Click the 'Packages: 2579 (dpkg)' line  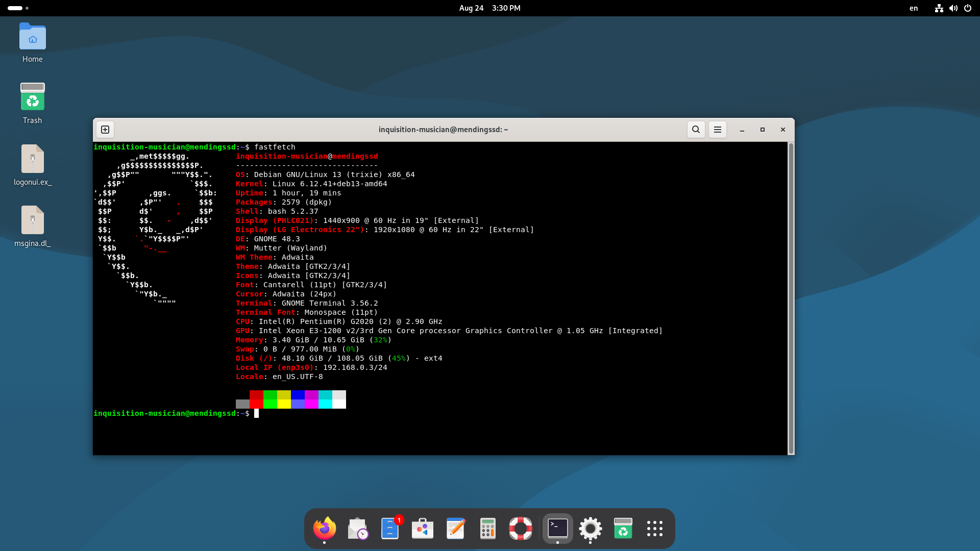tap(284, 202)
